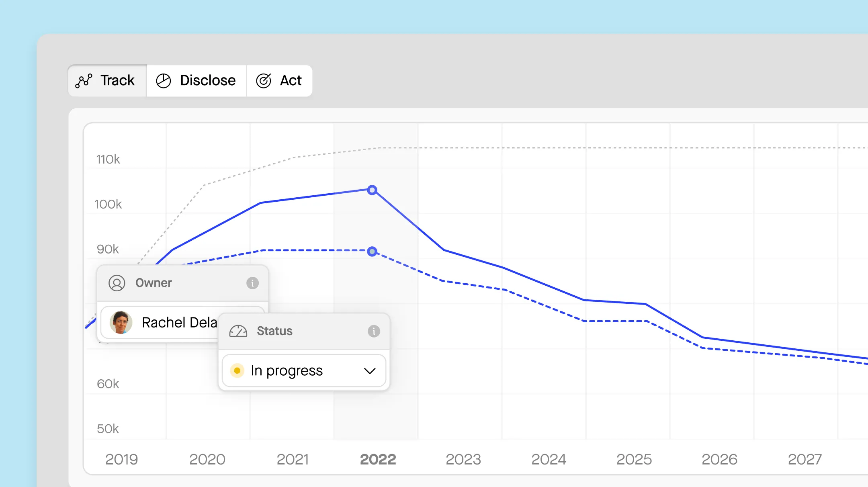This screenshot has height=487, width=868.
Task: Open the Owner info tooltip icon
Action: [252, 283]
